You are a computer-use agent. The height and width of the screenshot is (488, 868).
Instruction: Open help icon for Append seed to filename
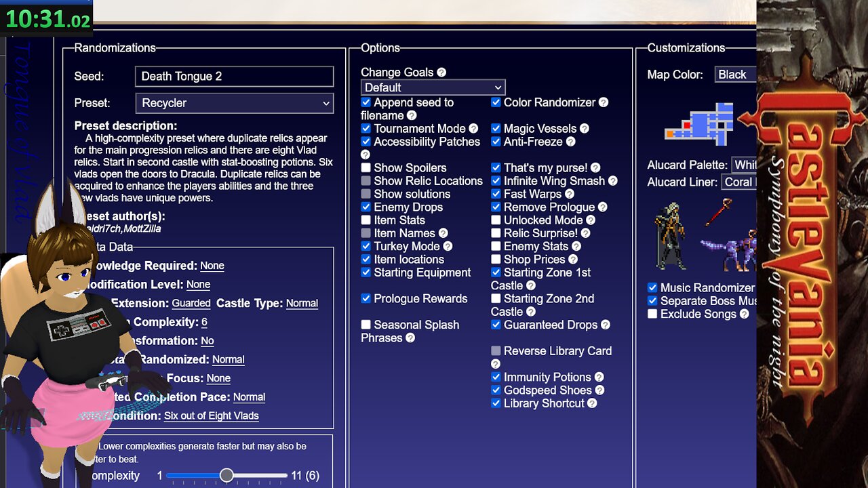tap(412, 116)
